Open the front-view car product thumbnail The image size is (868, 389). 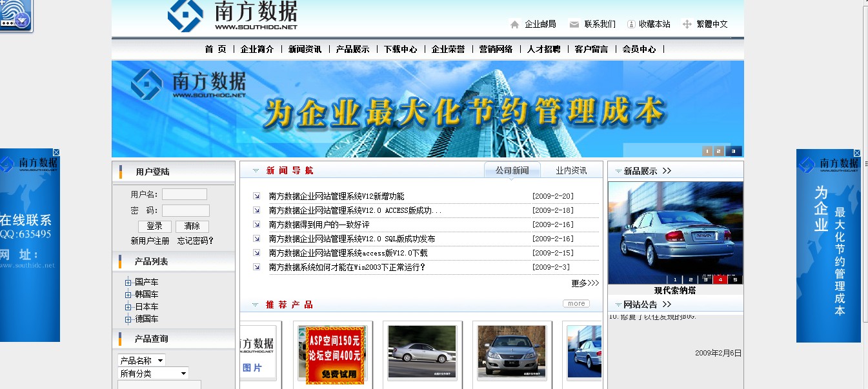512,352
